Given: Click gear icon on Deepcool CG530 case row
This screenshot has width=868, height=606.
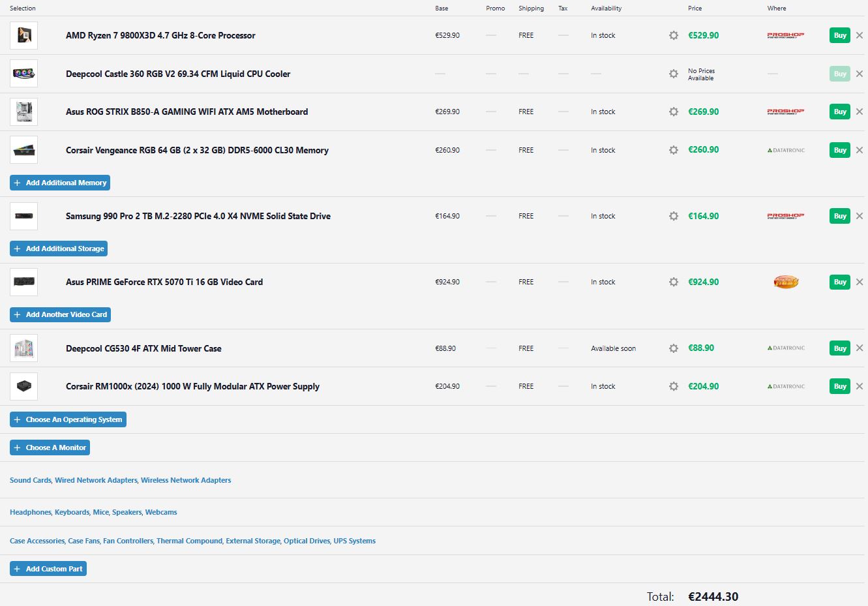Looking at the screenshot, I should 674,348.
